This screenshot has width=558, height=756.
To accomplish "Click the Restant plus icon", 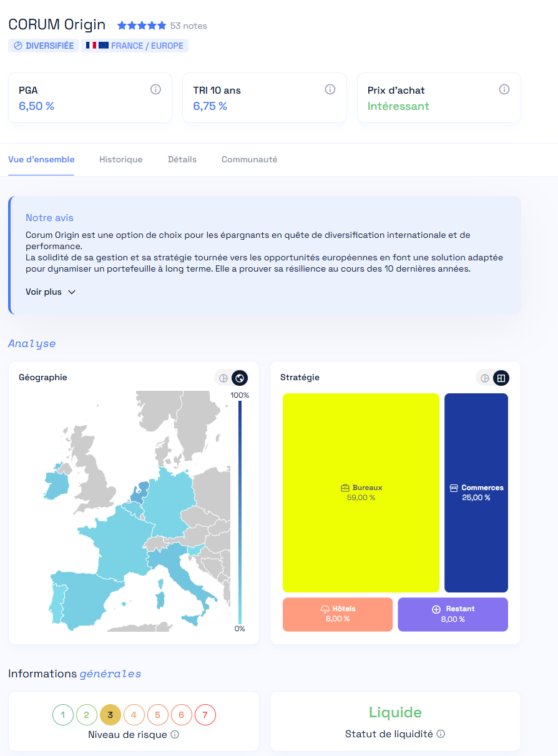I will click(x=436, y=609).
